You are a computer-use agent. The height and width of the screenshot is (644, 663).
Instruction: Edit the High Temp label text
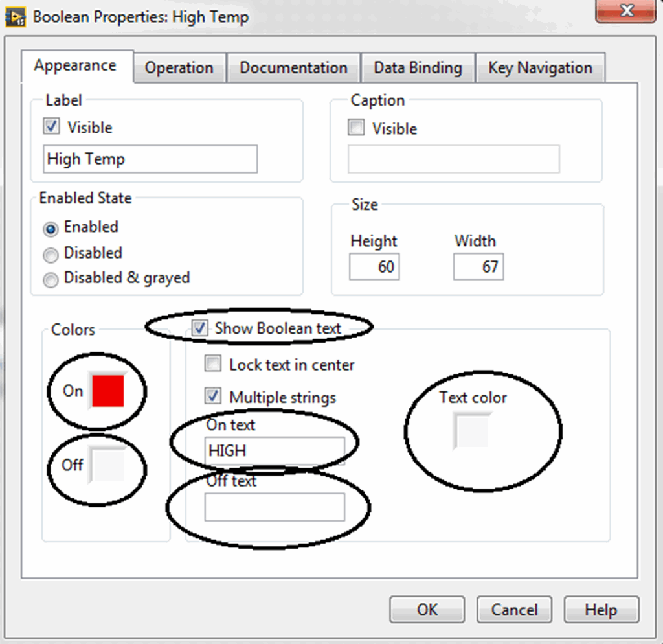(149, 159)
